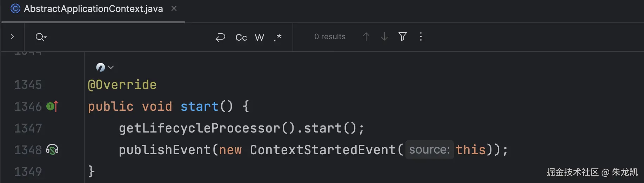Click the ContextStartedEvent class reference
644x183 pixels.
(323, 150)
